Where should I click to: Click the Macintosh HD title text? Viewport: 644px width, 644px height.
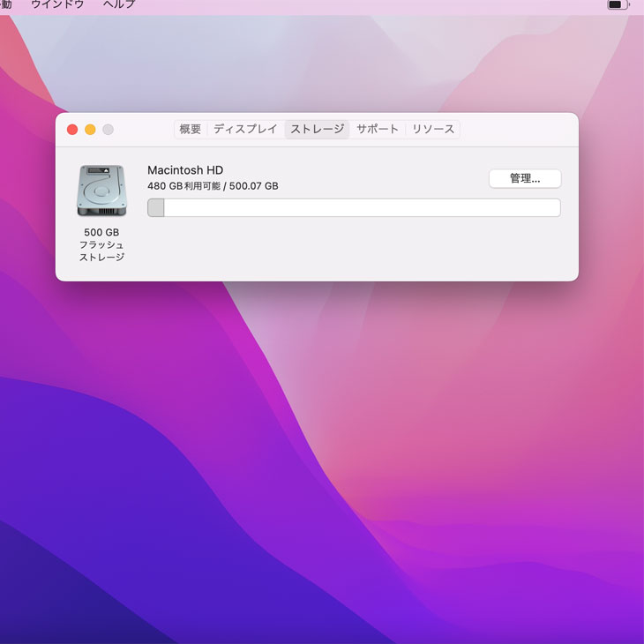tap(185, 170)
